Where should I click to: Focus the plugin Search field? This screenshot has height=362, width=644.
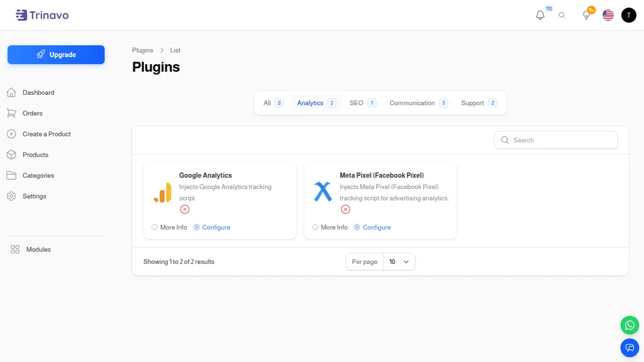click(x=556, y=140)
